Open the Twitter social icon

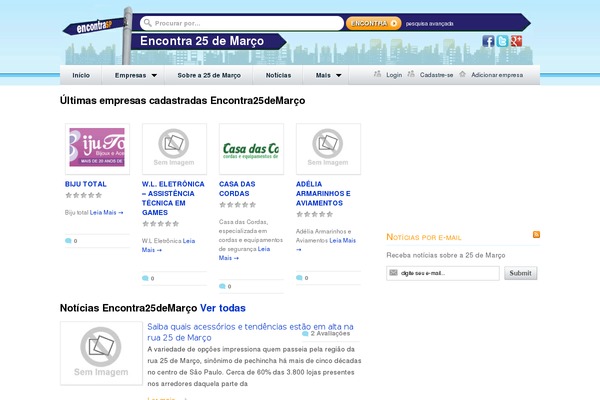pos(502,41)
